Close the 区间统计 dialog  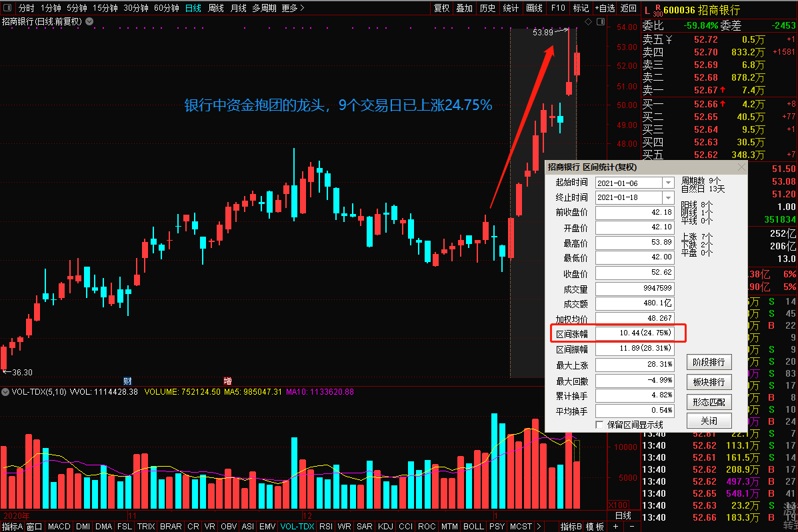(x=741, y=167)
